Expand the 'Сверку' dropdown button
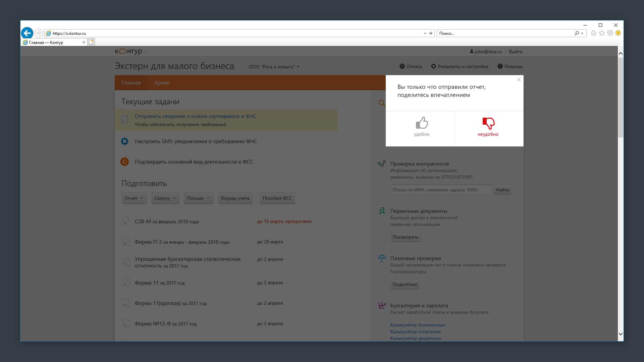The width and height of the screenshot is (644, 362). pyautogui.click(x=165, y=198)
